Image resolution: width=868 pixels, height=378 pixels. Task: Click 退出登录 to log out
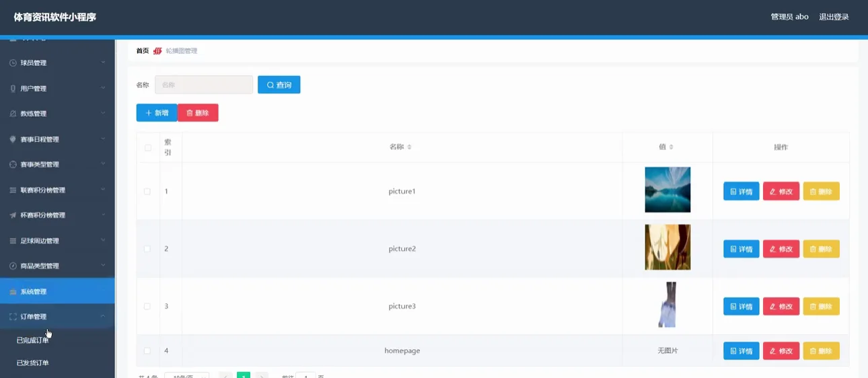(x=834, y=17)
